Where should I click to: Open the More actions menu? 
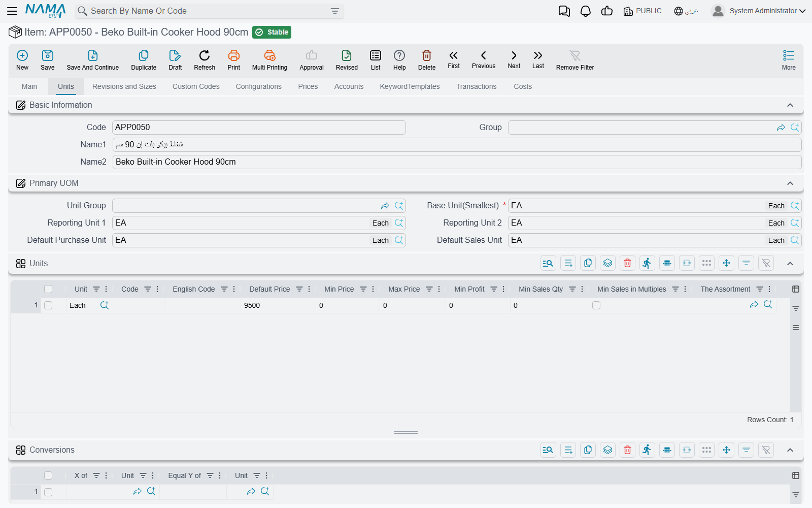pyautogui.click(x=789, y=60)
